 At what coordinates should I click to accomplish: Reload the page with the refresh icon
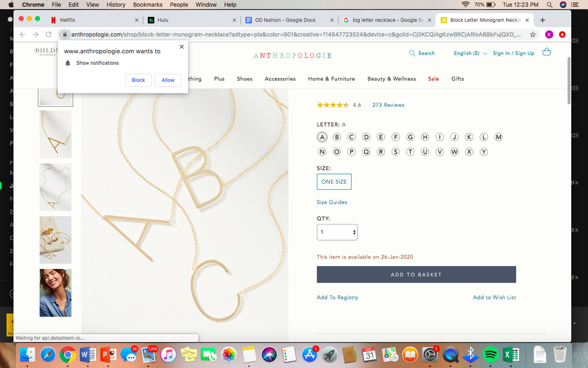point(49,35)
